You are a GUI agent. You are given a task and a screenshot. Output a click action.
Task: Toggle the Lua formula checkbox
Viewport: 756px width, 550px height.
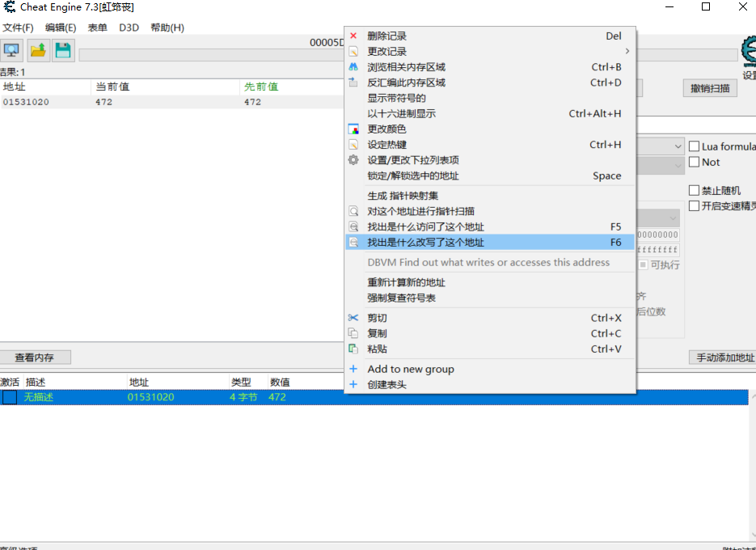[694, 146]
